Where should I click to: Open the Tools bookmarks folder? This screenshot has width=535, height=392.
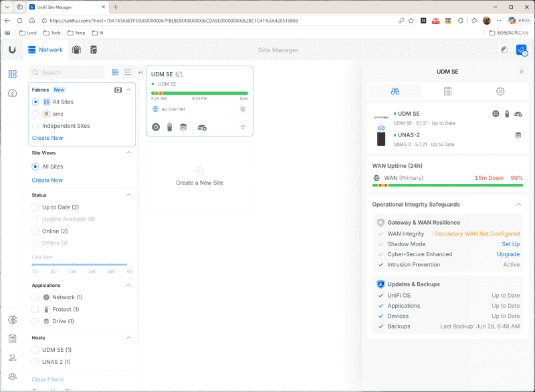coord(52,33)
